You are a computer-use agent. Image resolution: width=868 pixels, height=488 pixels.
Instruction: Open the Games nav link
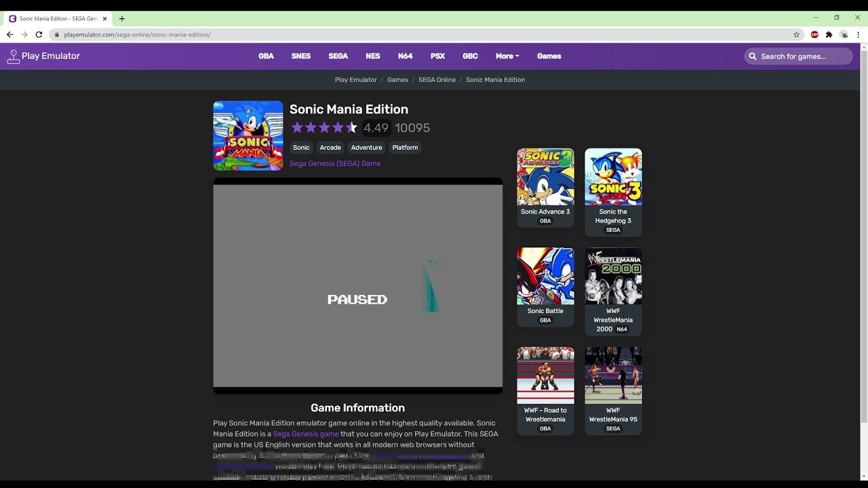(549, 56)
